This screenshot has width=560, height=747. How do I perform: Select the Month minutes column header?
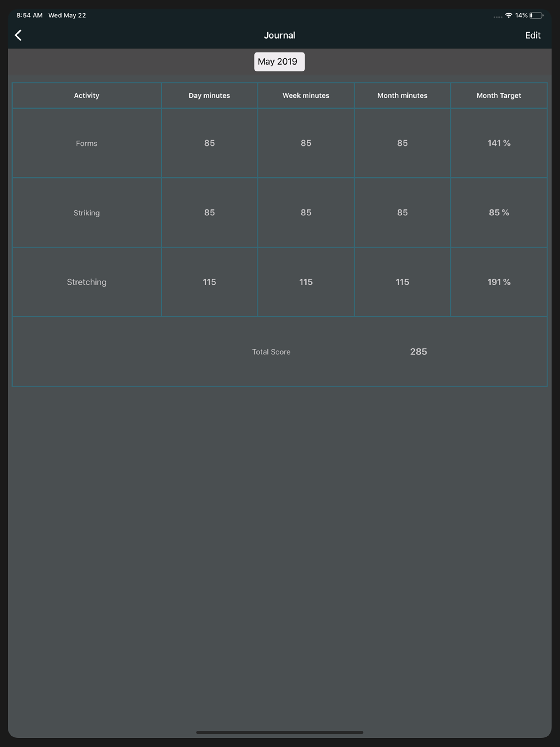402,96
